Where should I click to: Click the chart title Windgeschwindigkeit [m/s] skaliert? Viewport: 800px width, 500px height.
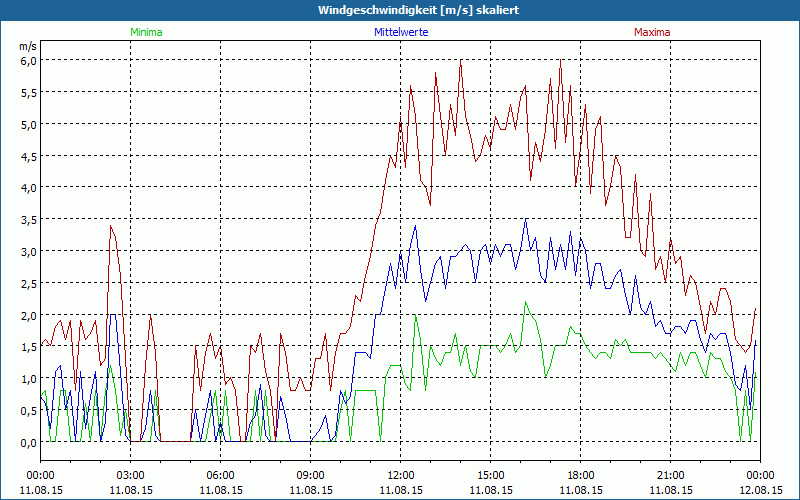click(418, 10)
